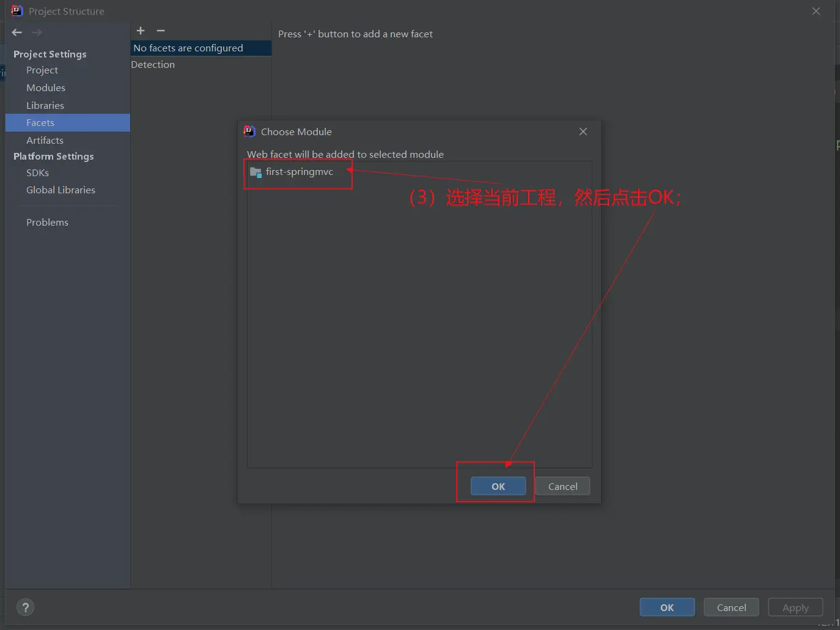Switch to Artifacts settings
The image size is (840, 630).
[45, 141]
